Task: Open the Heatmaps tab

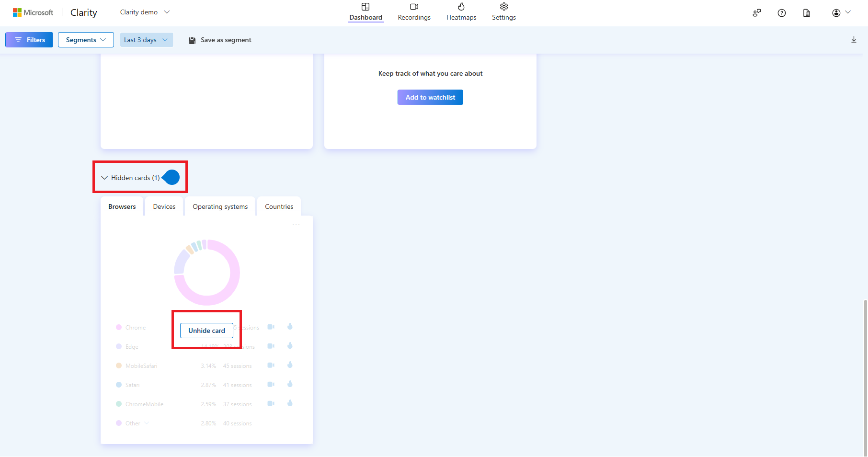Action: tap(461, 12)
